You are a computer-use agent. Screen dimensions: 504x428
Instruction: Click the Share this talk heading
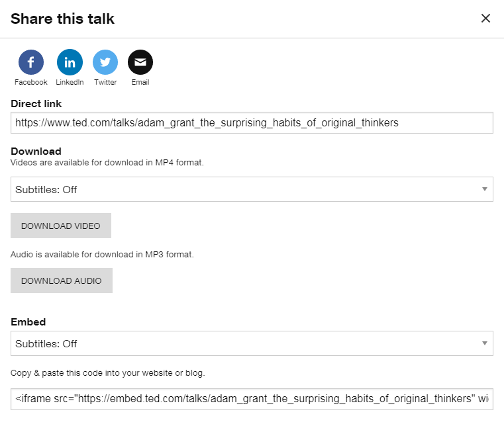point(62,19)
